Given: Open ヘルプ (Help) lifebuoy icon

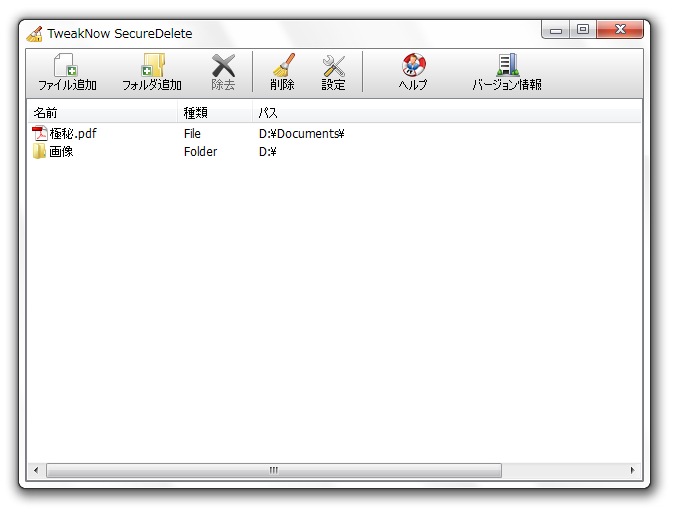Looking at the screenshot, I should [414, 65].
